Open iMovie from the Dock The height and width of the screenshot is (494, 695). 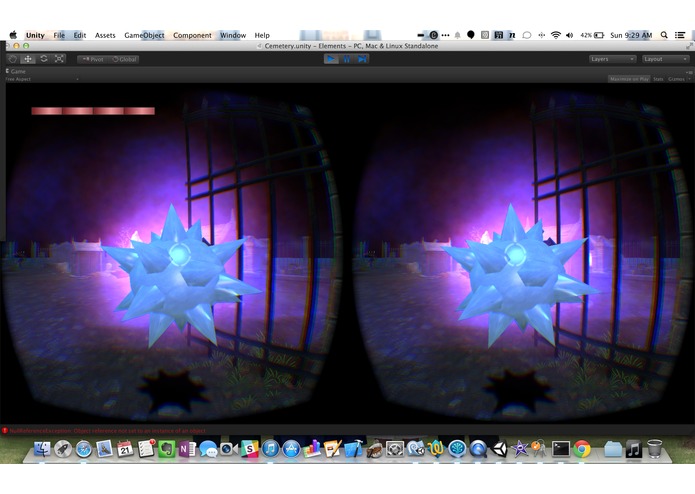[519, 449]
